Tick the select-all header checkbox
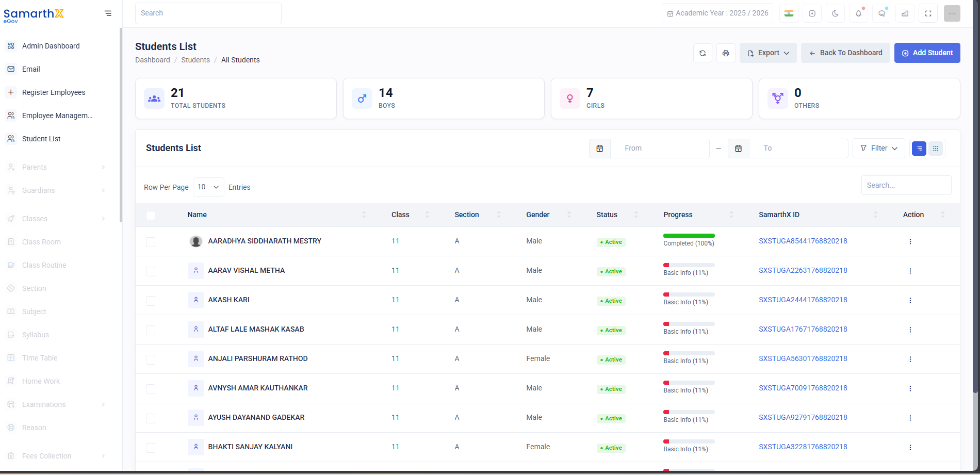Screen dimensions: 980x475 pyautogui.click(x=151, y=215)
